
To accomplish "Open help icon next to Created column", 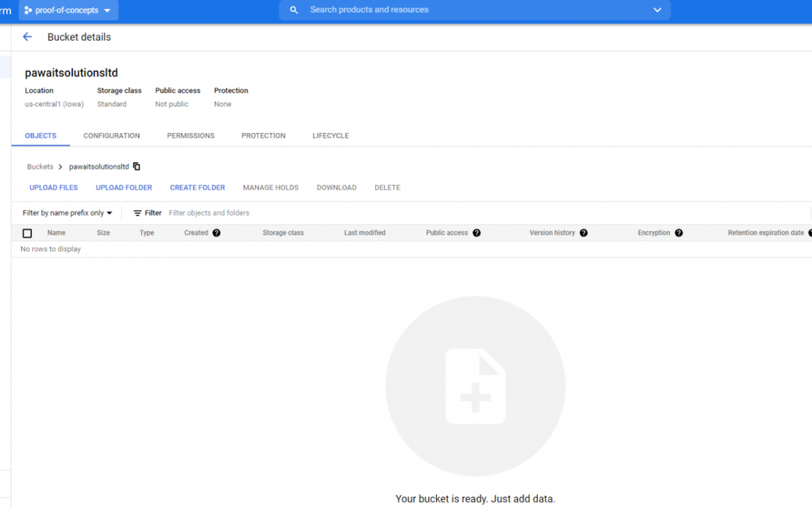I will point(217,233).
